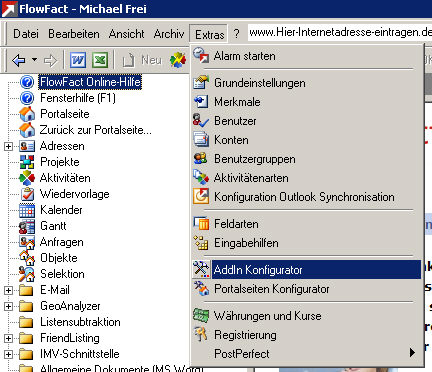Click the Portalseiten Konfigurator icon
The image size is (432, 372).
pos(201,288)
